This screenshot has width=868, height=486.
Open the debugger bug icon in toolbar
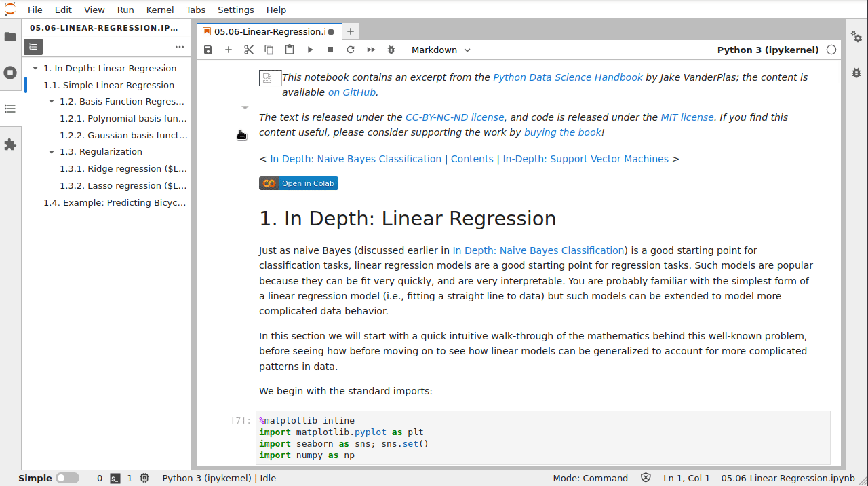(391, 50)
